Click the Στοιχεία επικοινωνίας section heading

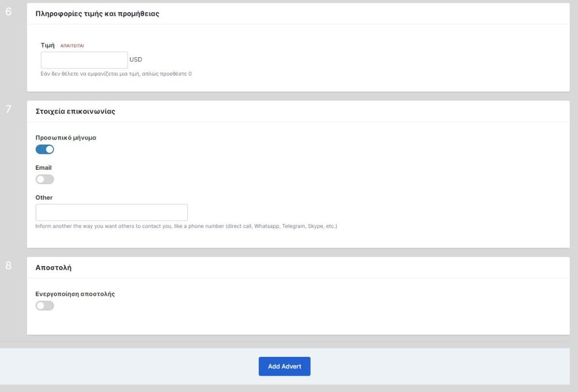75,111
